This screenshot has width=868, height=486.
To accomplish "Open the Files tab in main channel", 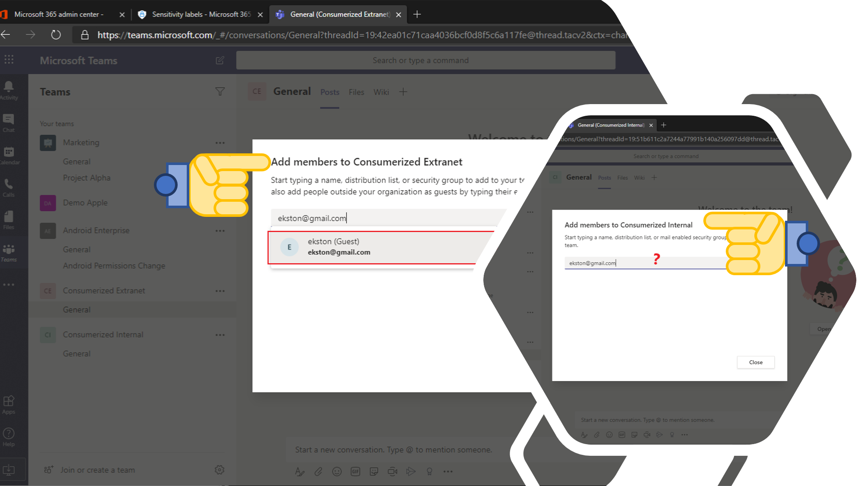I will (x=356, y=92).
